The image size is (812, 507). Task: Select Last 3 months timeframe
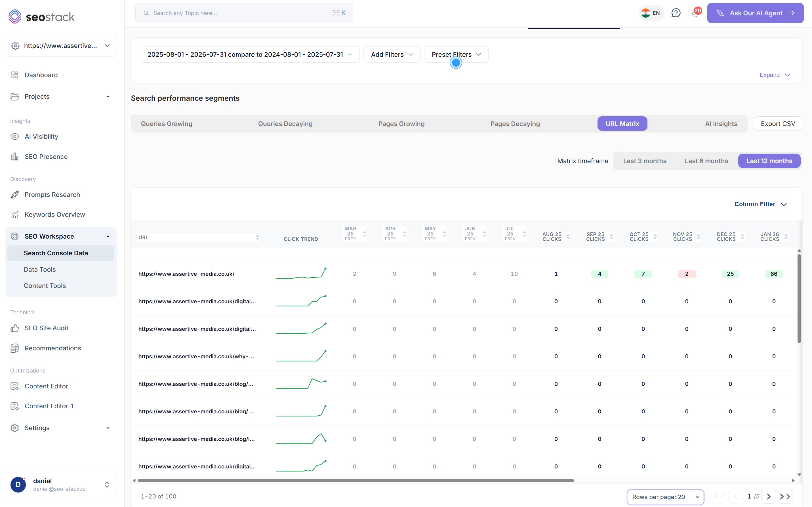click(x=644, y=161)
